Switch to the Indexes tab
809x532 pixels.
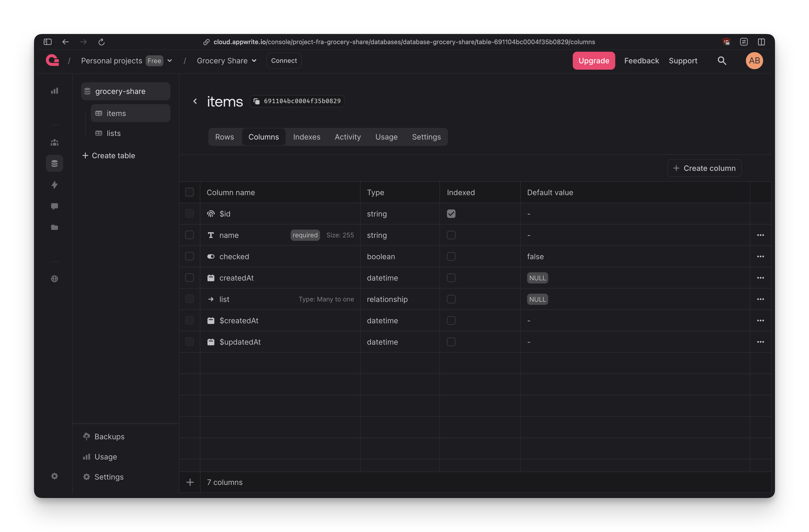point(307,137)
